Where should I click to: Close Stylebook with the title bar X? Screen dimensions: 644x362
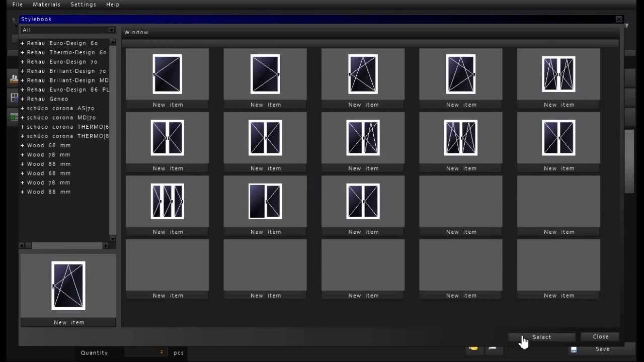pyautogui.click(x=619, y=19)
